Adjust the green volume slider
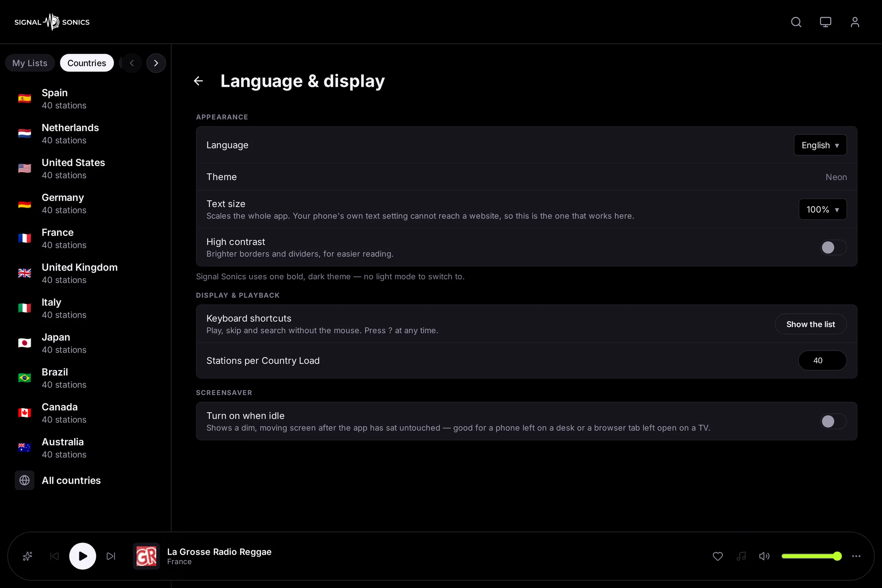This screenshot has height=588, width=882. [811, 556]
